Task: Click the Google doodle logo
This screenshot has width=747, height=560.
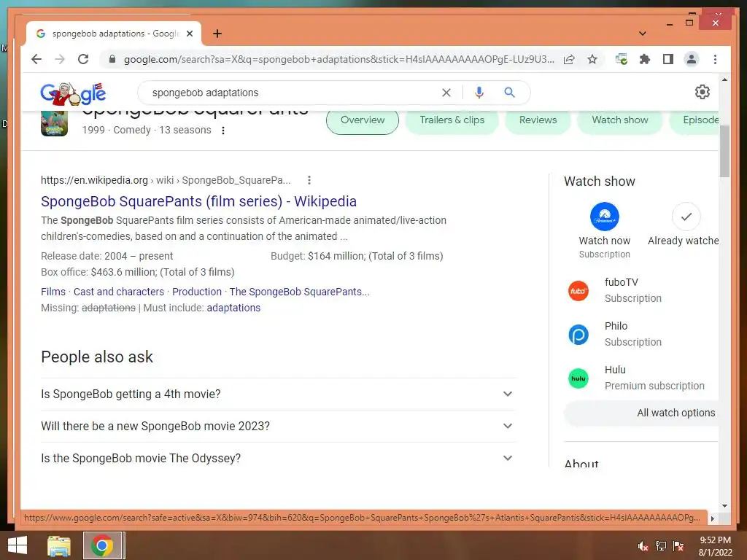Action: 74,93
